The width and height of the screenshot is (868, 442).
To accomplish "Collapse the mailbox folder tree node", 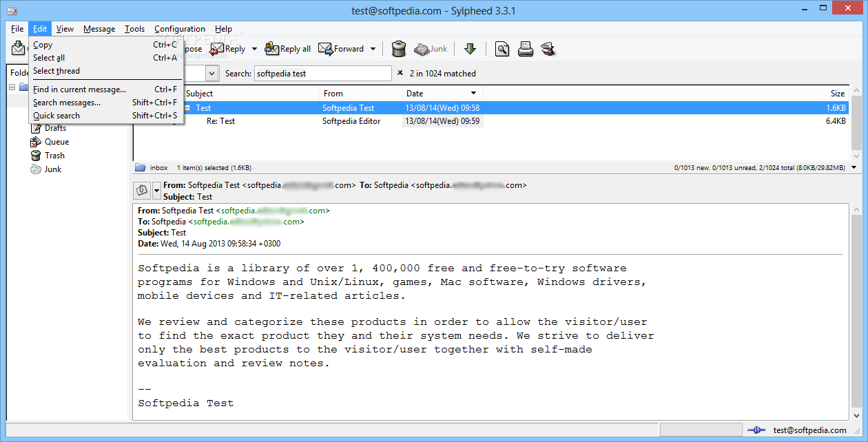I will click(12, 87).
